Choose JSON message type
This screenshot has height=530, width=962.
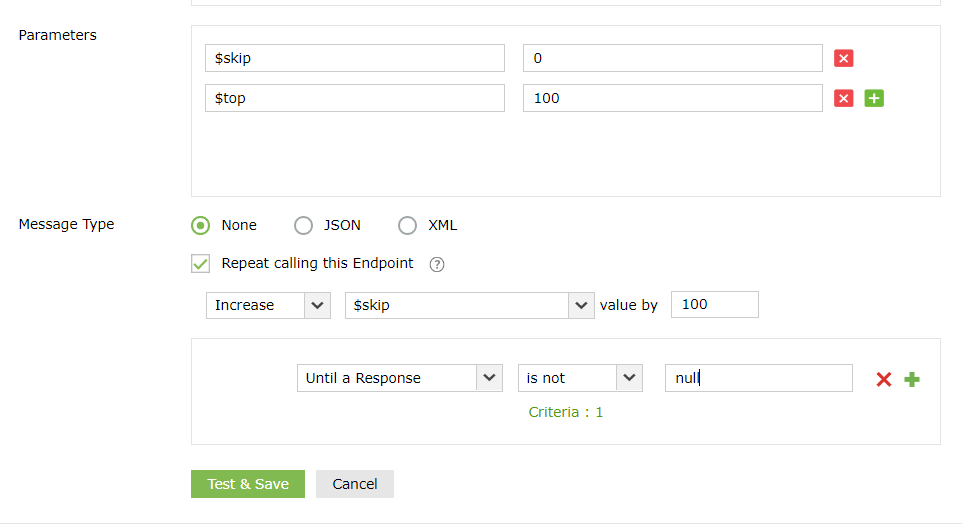click(x=303, y=225)
